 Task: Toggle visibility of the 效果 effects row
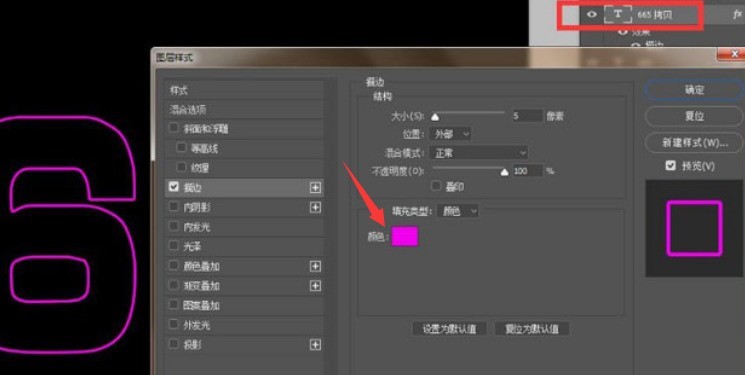[x=622, y=32]
